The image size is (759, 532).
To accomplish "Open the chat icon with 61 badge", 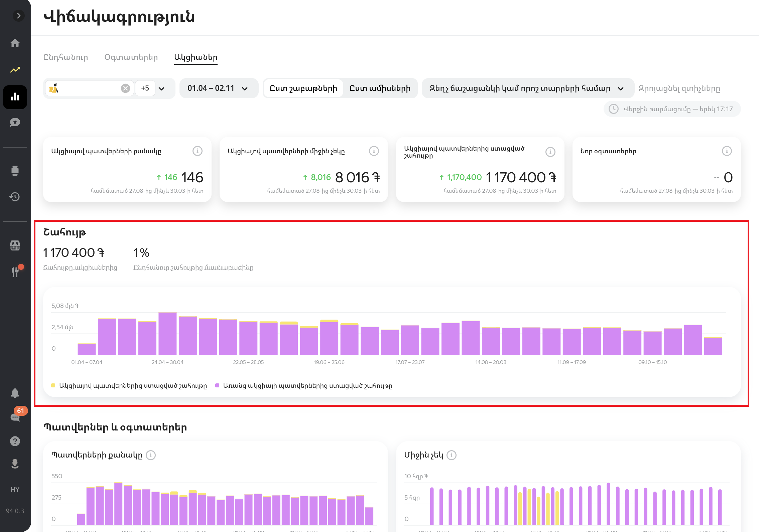I will coord(15,417).
